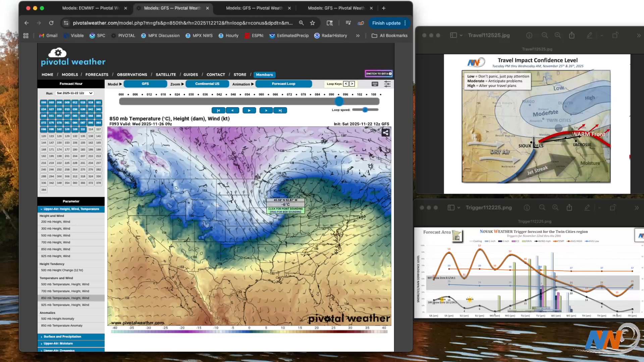Toggle the Switch to Beta button

click(x=379, y=74)
